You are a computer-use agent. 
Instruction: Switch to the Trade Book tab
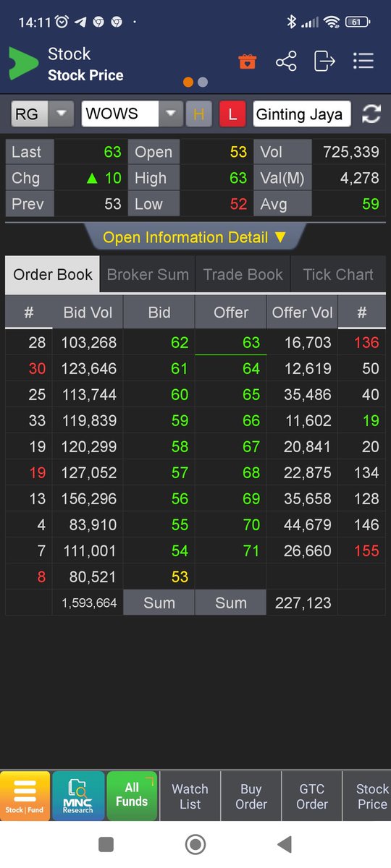coord(243,274)
